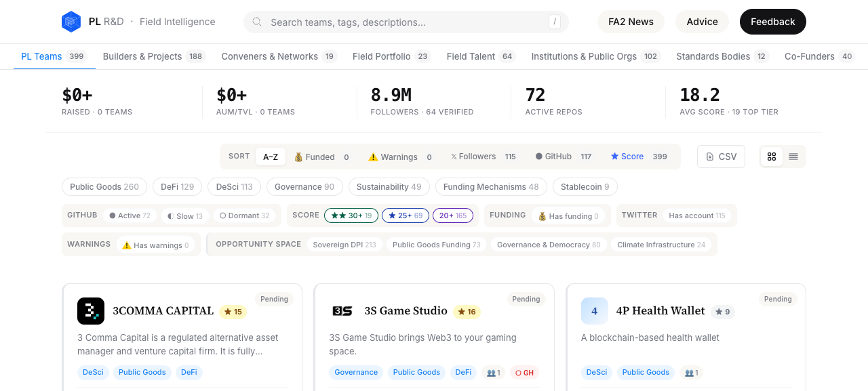Click the Advice button
Viewport: 868px width, 391px height.
702,22
